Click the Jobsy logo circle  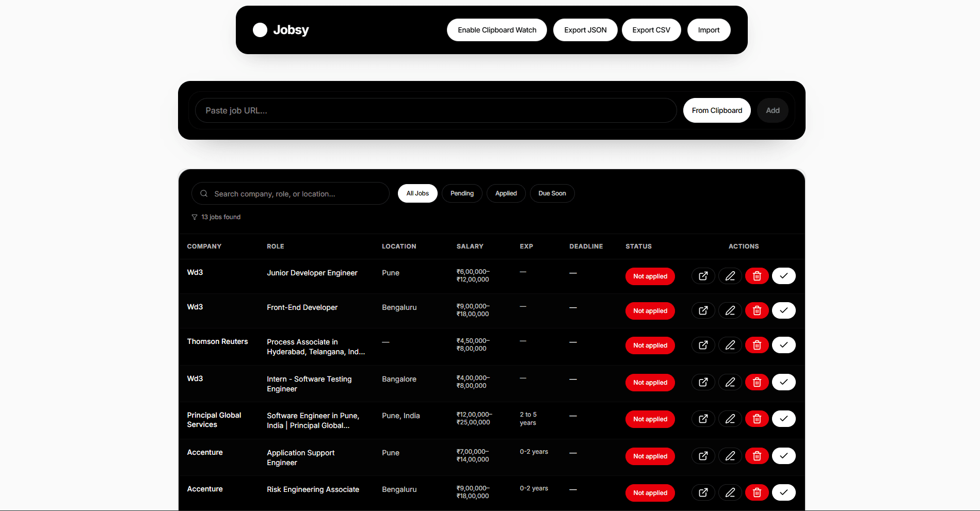click(x=260, y=30)
